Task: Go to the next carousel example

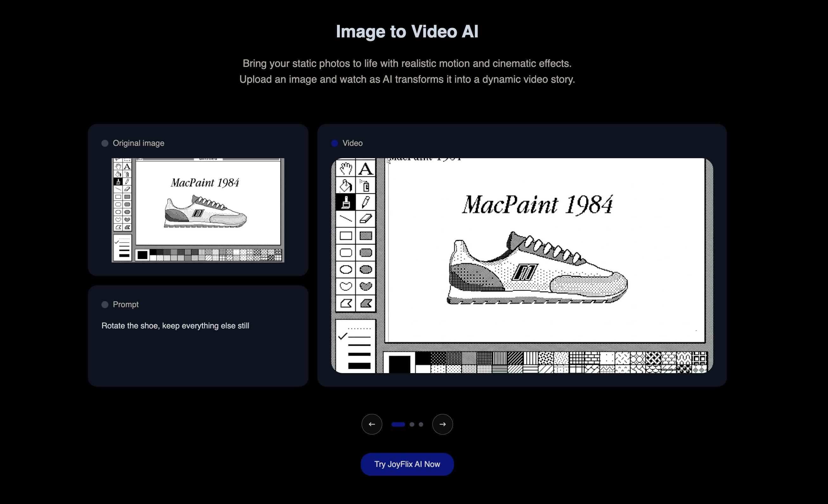Action: [442, 424]
